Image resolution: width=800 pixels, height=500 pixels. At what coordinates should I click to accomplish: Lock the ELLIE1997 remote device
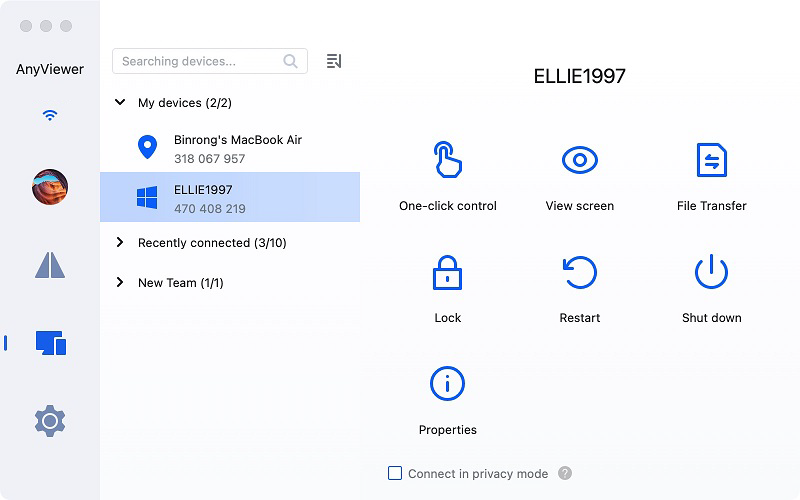point(447,273)
